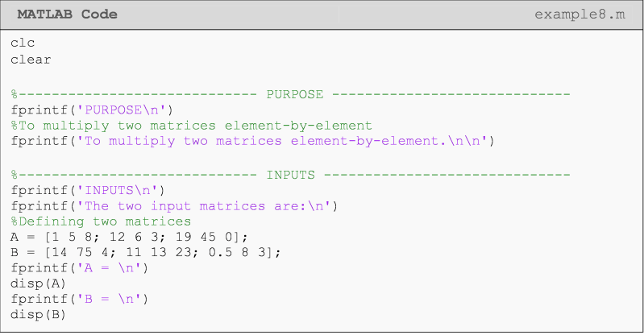644x335 pixels.
Task: Click the matrix A definition line
Action: click(x=130, y=238)
